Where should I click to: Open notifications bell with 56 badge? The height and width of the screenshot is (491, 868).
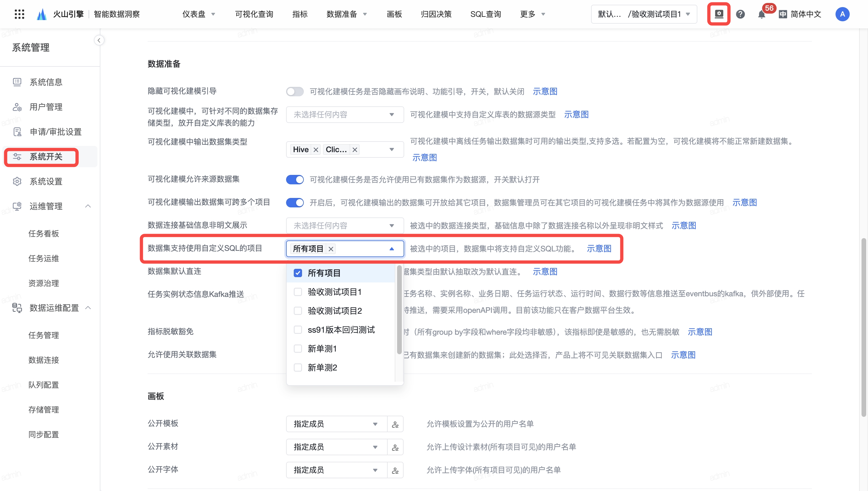coord(761,14)
